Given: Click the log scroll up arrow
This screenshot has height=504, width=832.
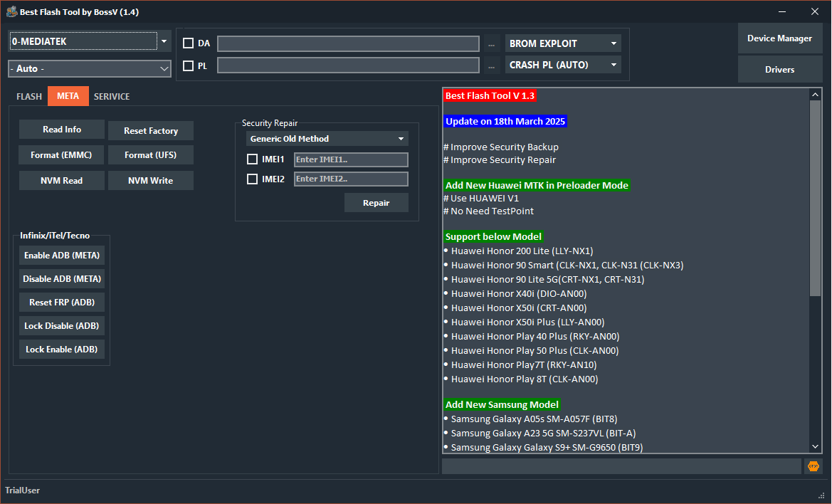Looking at the screenshot, I should tap(815, 95).
